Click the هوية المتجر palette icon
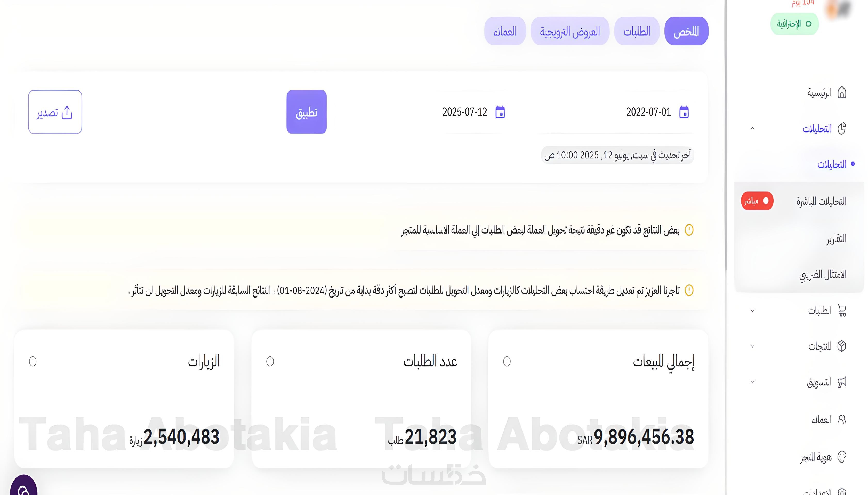 (841, 457)
